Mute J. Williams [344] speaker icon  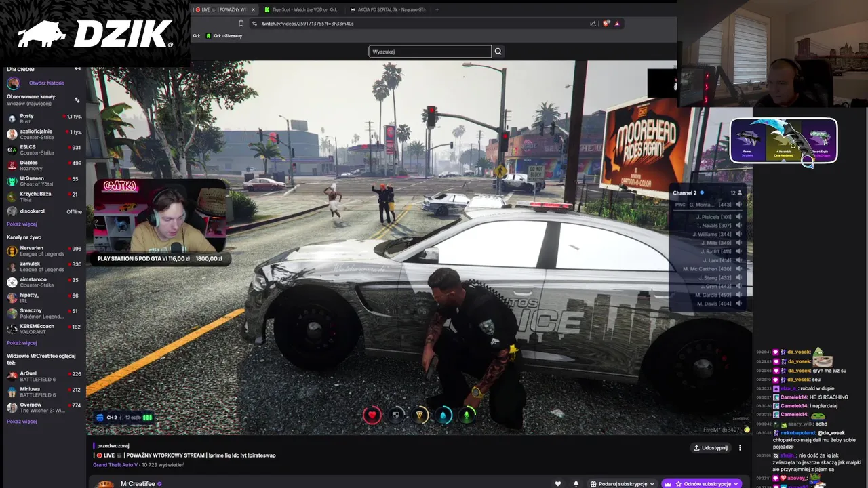(738, 235)
